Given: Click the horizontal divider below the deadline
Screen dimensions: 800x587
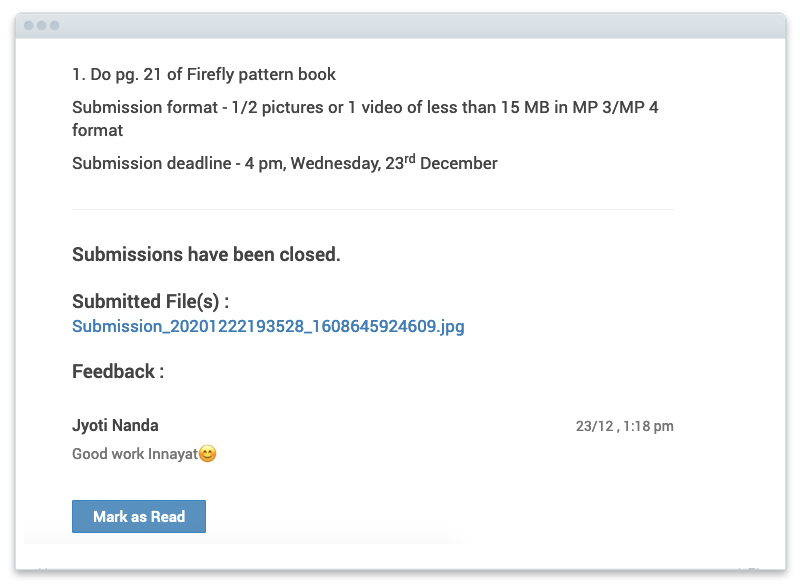Looking at the screenshot, I should point(373,209).
